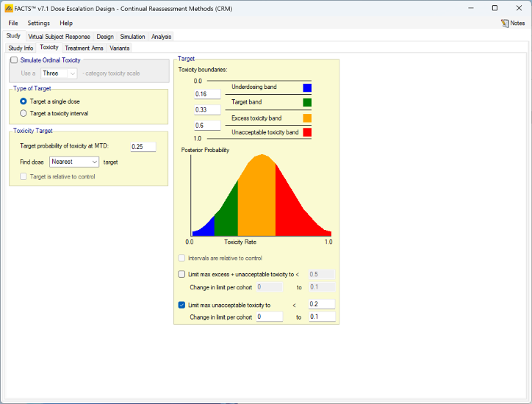Image resolution: width=532 pixels, height=404 pixels.
Task: Click the target probability of toxicity field
Action: tap(143, 147)
